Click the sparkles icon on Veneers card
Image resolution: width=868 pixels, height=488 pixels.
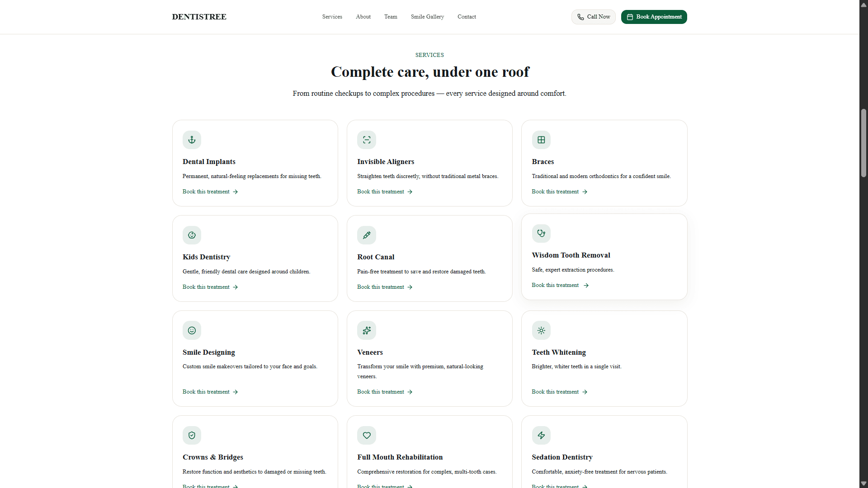[367, 330]
